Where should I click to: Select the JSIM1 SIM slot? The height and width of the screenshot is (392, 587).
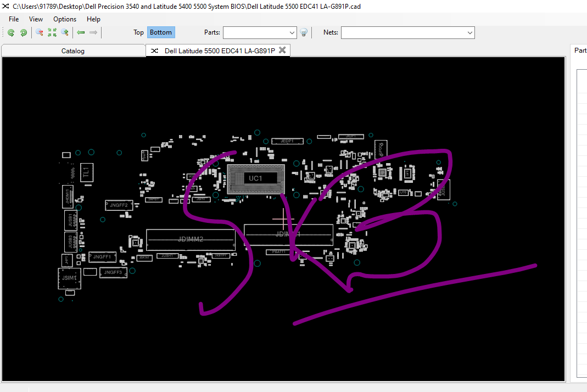(69, 278)
